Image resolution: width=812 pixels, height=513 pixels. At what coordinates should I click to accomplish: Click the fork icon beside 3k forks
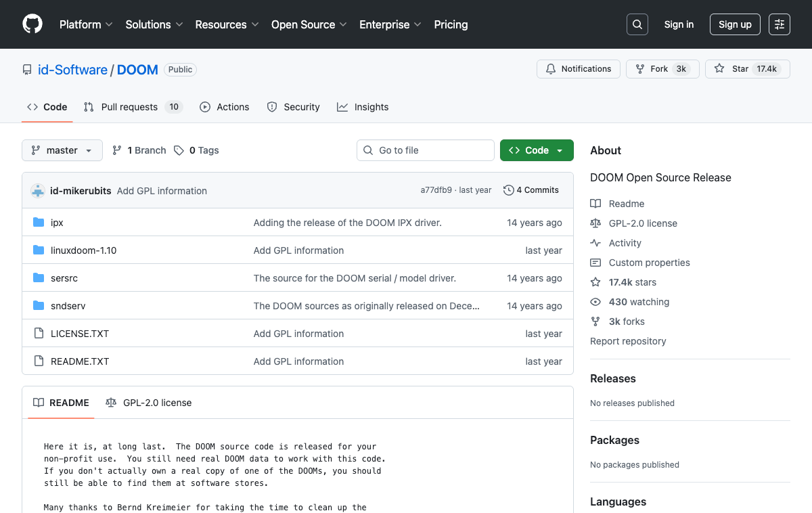595,321
